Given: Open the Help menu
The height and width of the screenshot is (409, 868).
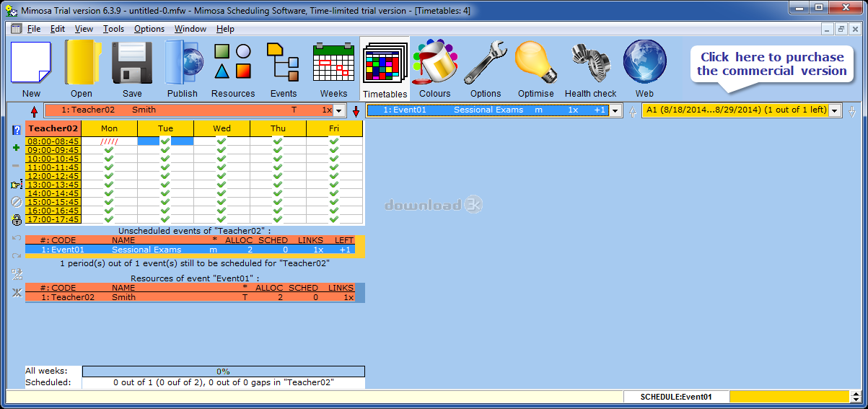Looking at the screenshot, I should (x=225, y=29).
